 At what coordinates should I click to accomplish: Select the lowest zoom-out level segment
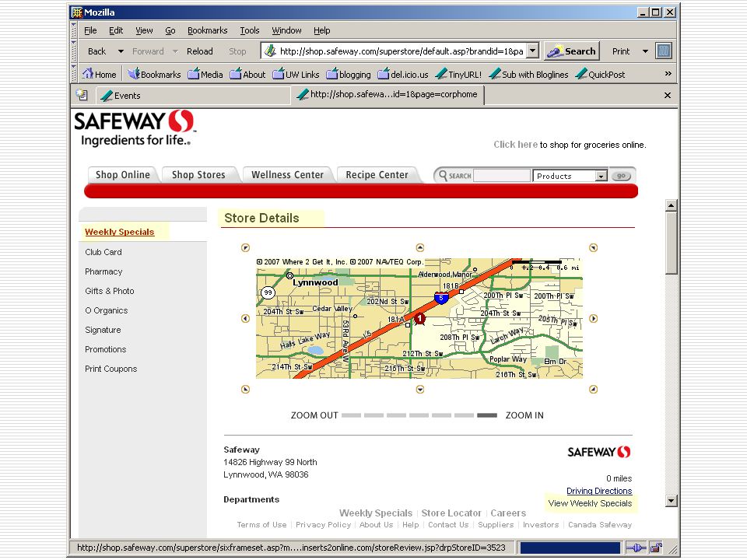[x=352, y=415]
